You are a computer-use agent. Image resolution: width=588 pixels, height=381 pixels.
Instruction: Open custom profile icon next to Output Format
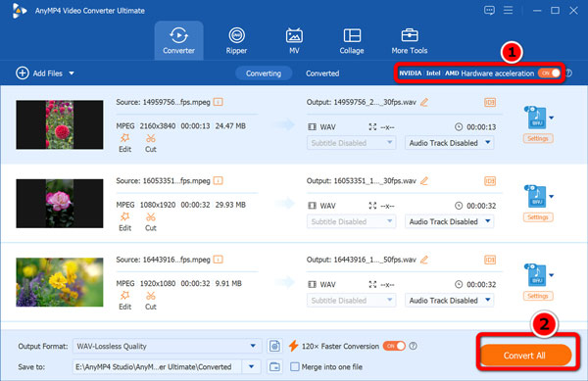(274, 346)
